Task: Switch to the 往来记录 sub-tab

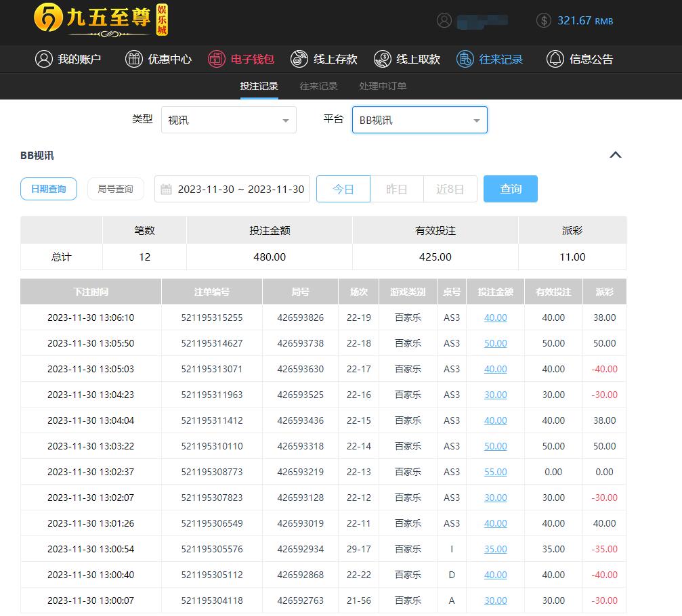Action: pos(318,86)
